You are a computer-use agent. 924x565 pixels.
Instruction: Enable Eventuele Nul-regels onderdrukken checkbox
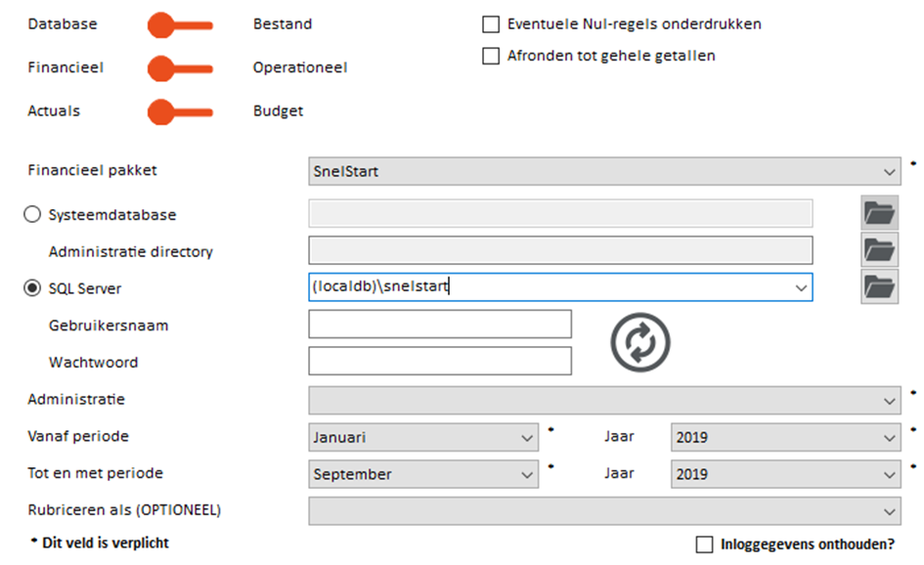click(x=491, y=24)
